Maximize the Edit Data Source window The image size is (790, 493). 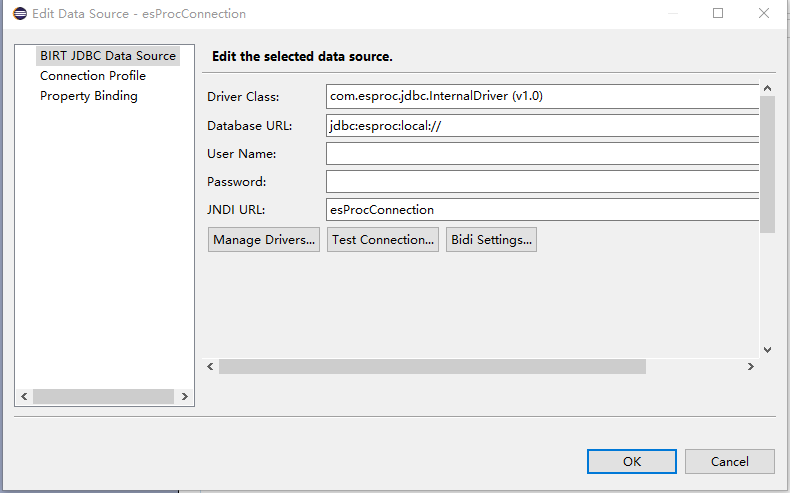(x=718, y=14)
